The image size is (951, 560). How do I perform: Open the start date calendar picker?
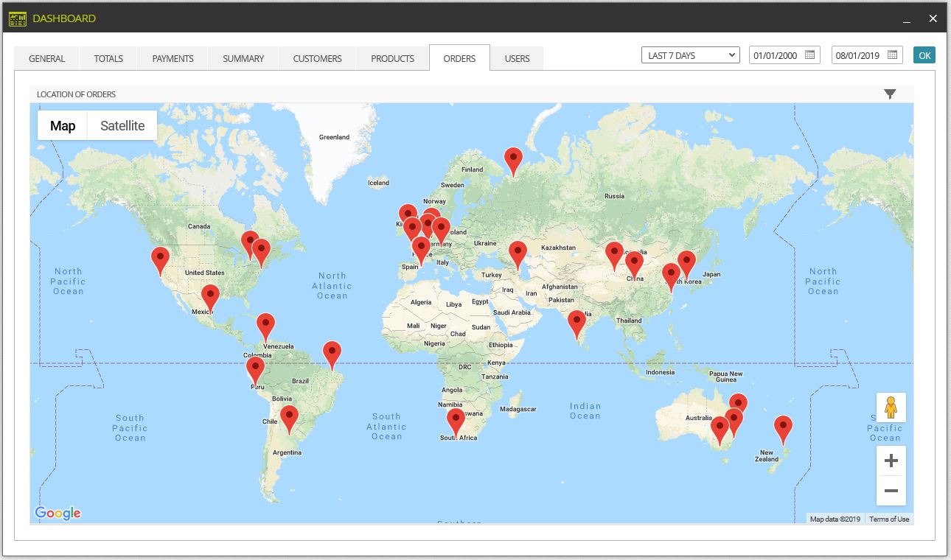[809, 55]
